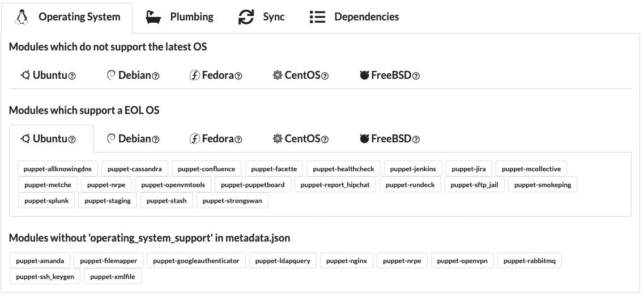Open the puppet-splunk module
This screenshot has height=296, width=644.
coord(46,201)
